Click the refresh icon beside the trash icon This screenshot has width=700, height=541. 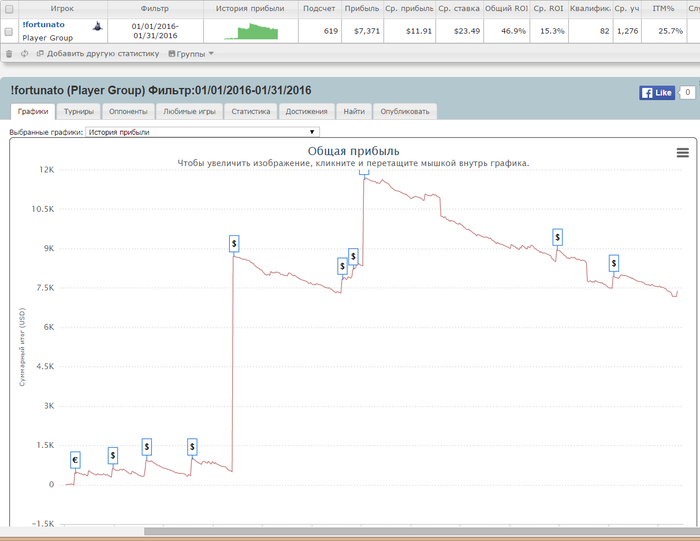[25, 54]
